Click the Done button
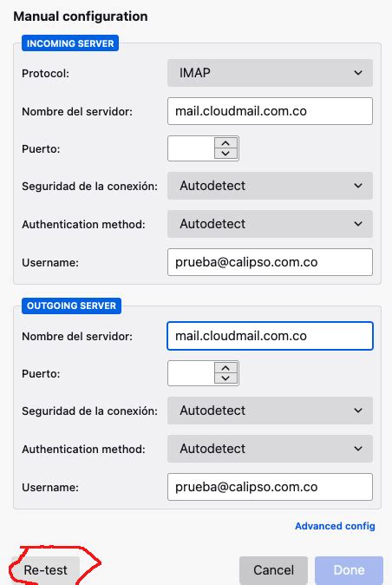Screen dimensions: 392x585 coord(349,570)
